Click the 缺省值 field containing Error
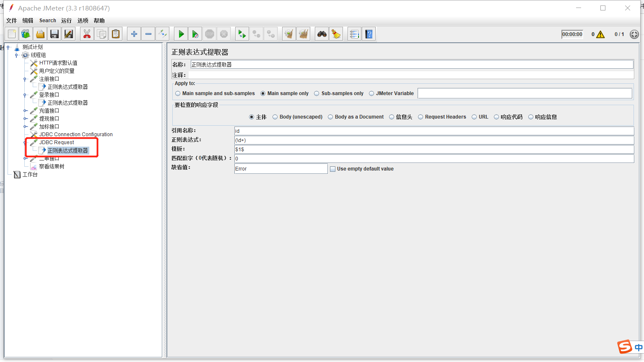The width and height of the screenshot is (644, 362). coord(281,168)
